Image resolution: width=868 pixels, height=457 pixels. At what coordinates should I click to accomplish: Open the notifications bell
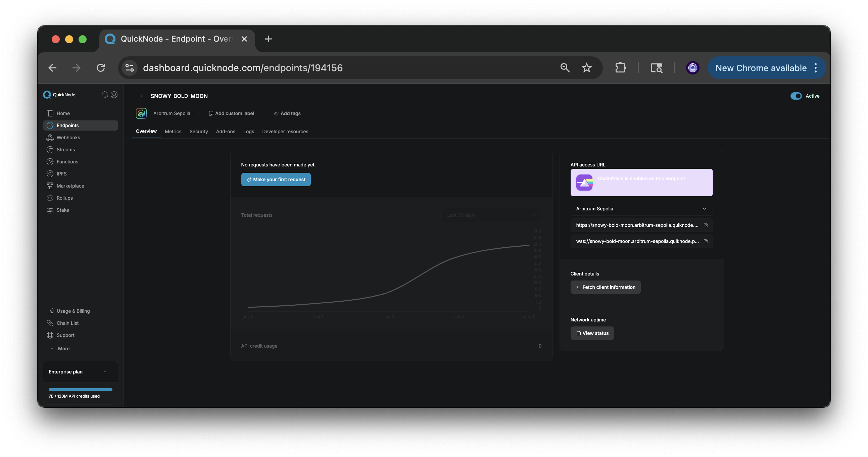click(104, 95)
